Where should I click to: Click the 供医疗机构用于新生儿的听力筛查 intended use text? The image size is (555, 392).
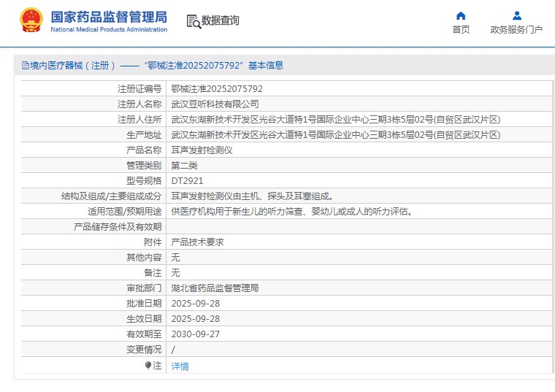[x=292, y=212]
